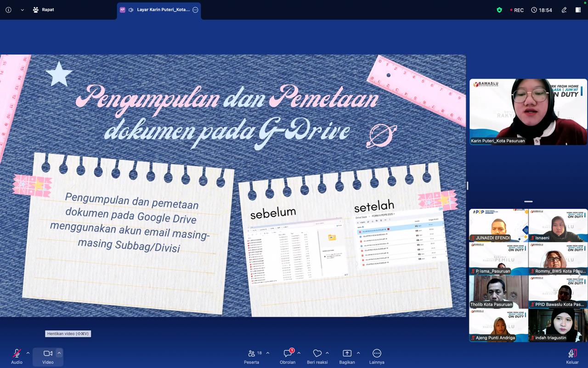Click the Bagikan share screen button

pos(347,356)
